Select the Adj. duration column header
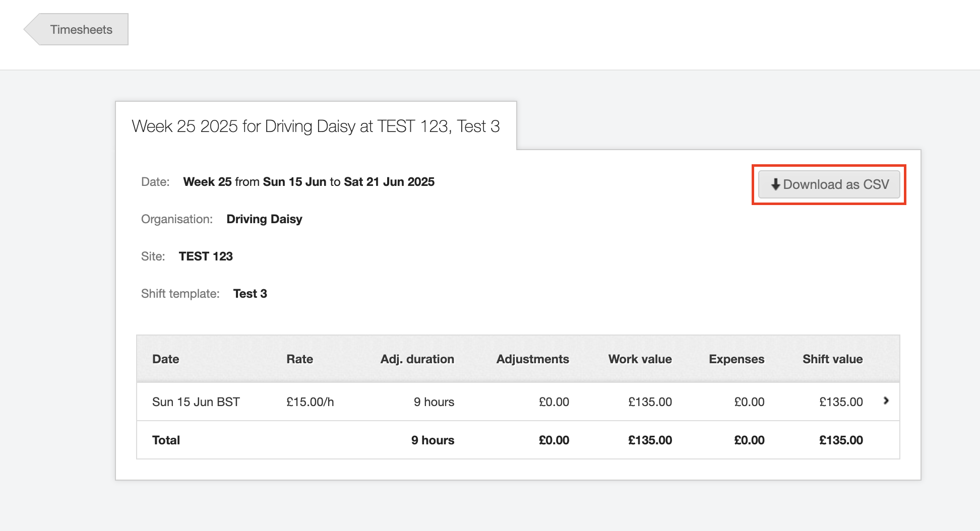Screen dimensions: 980x531 [x=417, y=359]
